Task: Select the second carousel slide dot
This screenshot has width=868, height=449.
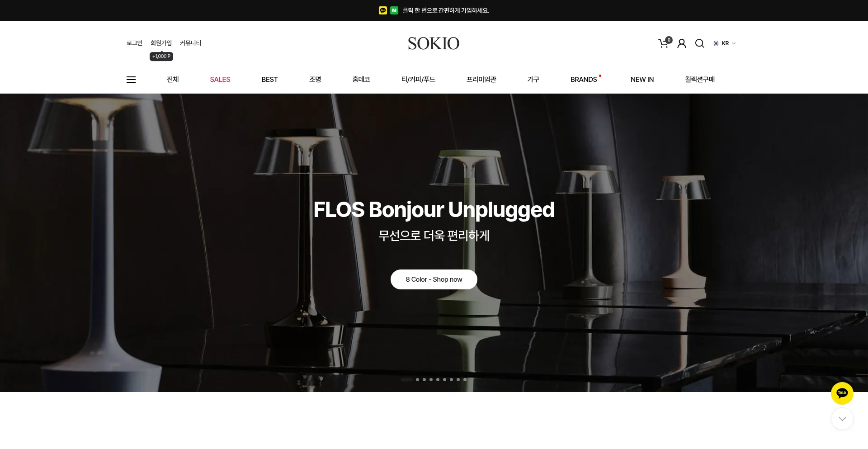Action: (418, 380)
